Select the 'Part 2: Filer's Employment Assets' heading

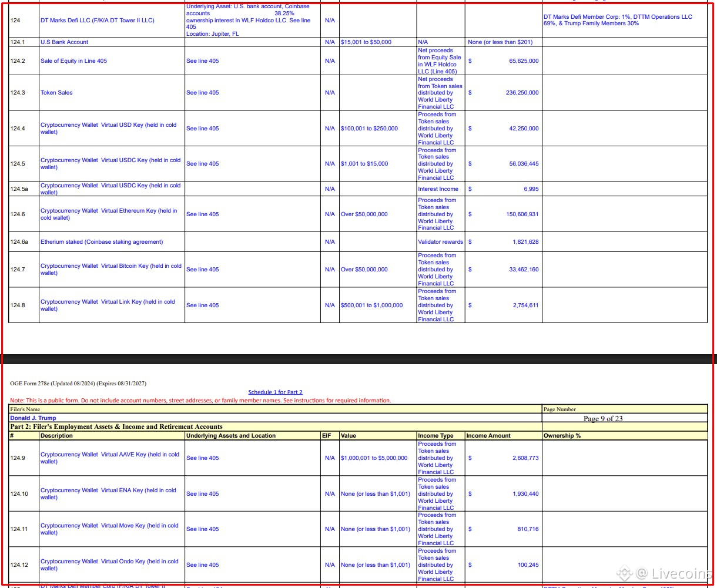tap(116, 426)
